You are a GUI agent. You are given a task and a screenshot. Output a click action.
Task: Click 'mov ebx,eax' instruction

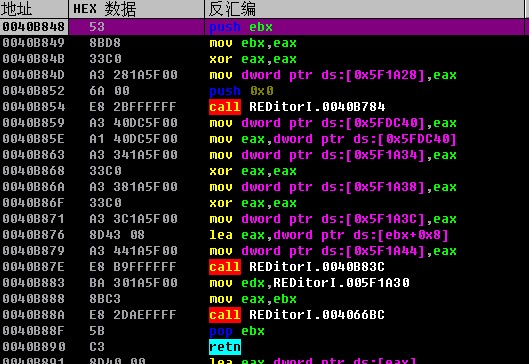pyautogui.click(x=253, y=43)
